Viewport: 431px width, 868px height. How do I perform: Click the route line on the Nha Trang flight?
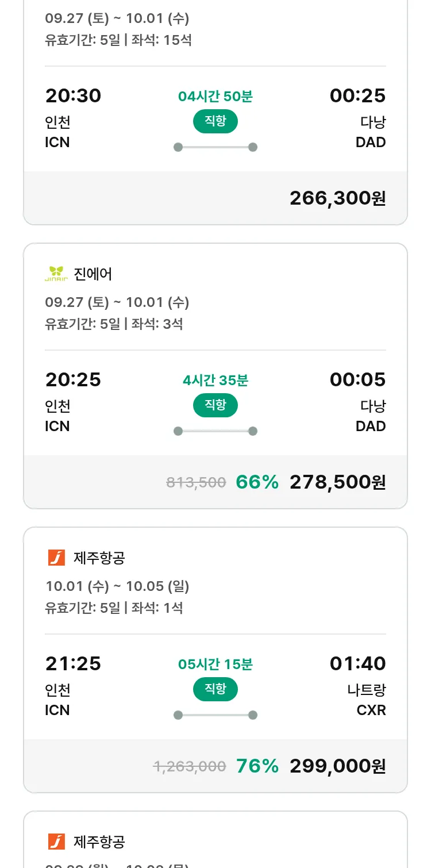215,715
